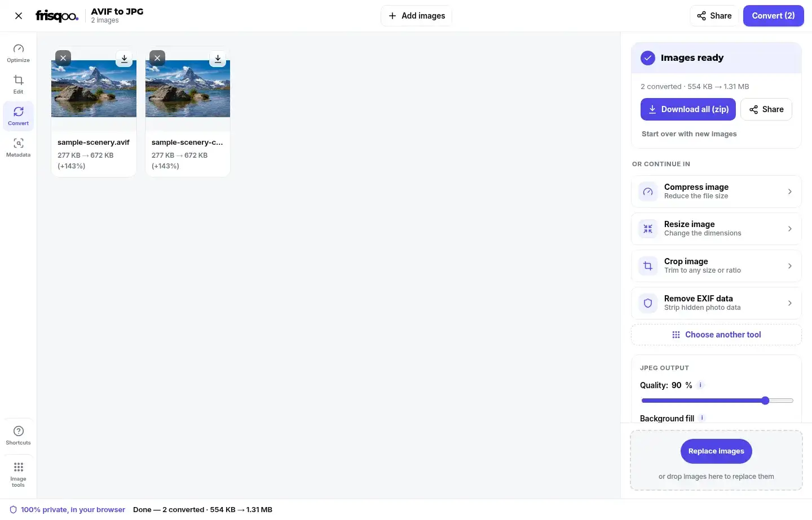Viewport: 812px width, 520px height.
Task: Download the converted sample-scenery-c... image
Action: 218,58
